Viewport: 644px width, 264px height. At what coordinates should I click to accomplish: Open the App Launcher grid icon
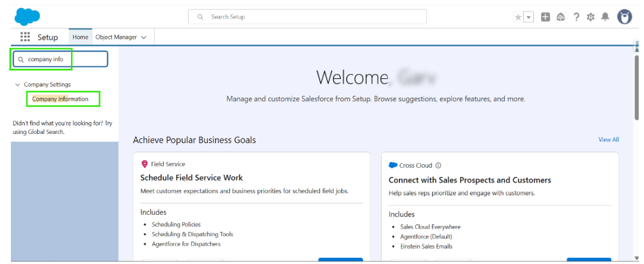25,37
